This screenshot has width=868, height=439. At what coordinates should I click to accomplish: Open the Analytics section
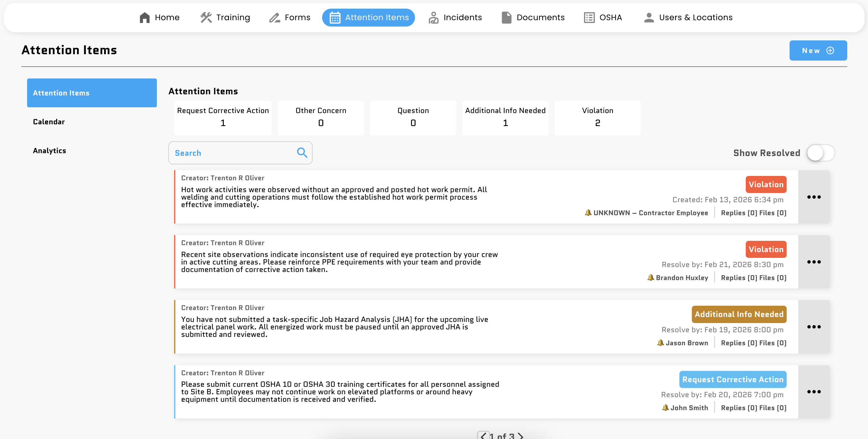[x=49, y=151]
